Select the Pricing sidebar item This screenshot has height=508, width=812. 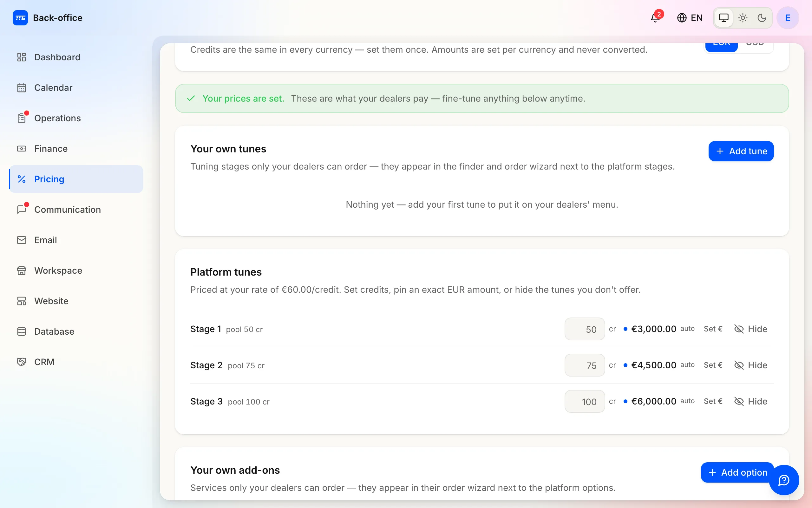pos(76,179)
